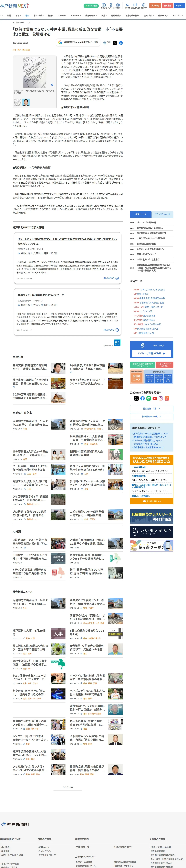Open the リゾートバイト job listing title
Screen dimensions: 186x868
(67, 241)
